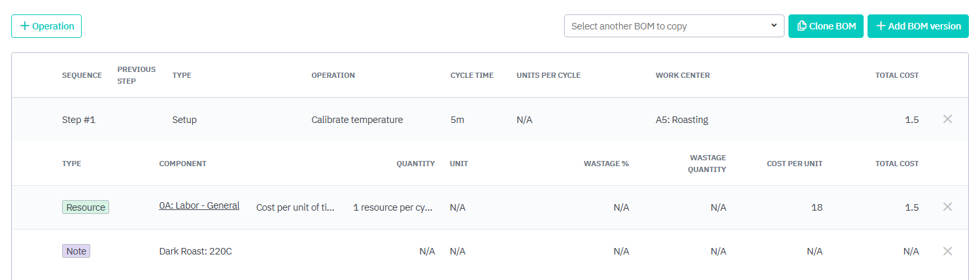Open the 0A: Labor - General link
This screenshot has width=980, height=280.
(x=199, y=205)
